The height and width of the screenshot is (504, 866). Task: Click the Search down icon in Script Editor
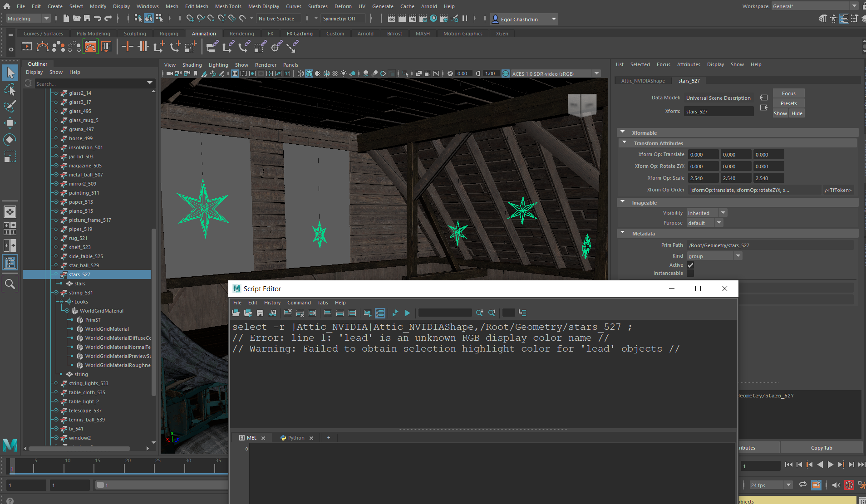[479, 313]
